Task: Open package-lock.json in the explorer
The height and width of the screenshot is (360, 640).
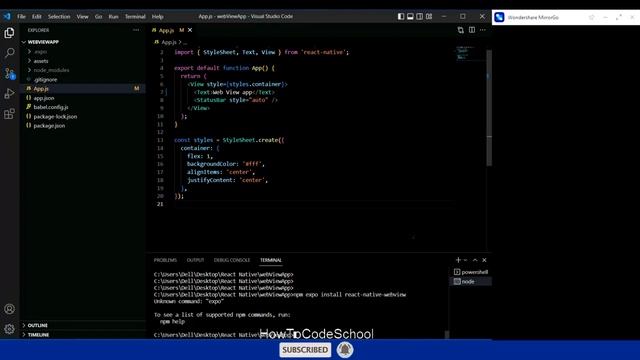Action: click(55, 116)
